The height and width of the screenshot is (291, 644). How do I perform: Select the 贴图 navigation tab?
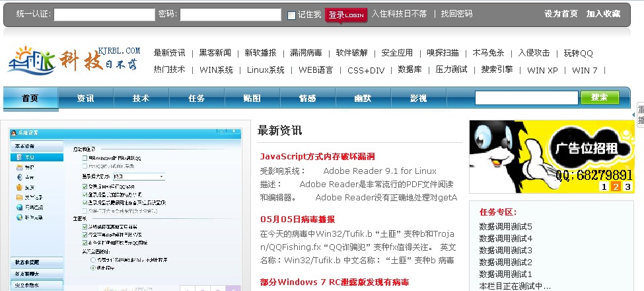click(x=252, y=99)
